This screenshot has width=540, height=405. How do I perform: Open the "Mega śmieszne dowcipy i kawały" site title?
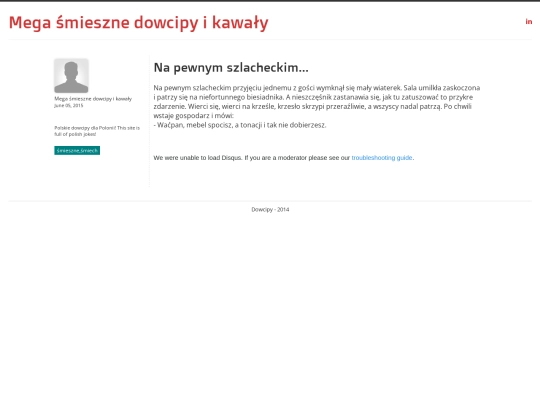(138, 23)
